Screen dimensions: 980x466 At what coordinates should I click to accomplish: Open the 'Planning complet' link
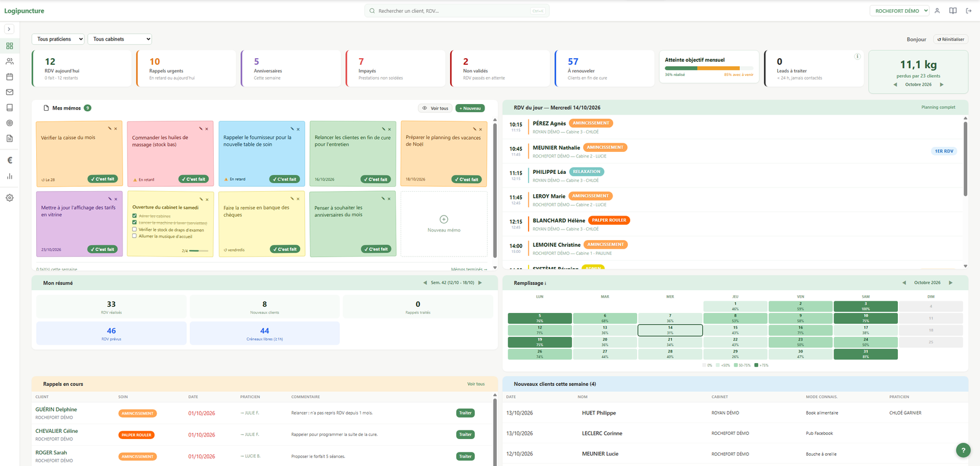click(938, 107)
